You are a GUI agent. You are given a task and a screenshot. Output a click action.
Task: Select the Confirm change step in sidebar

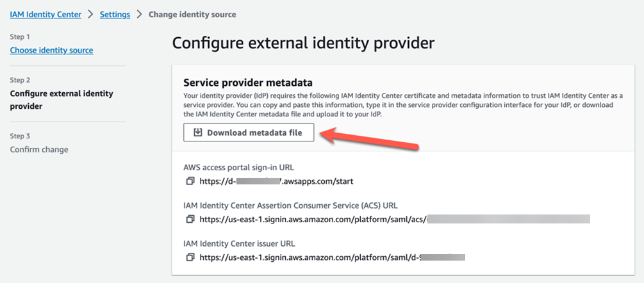(39, 149)
